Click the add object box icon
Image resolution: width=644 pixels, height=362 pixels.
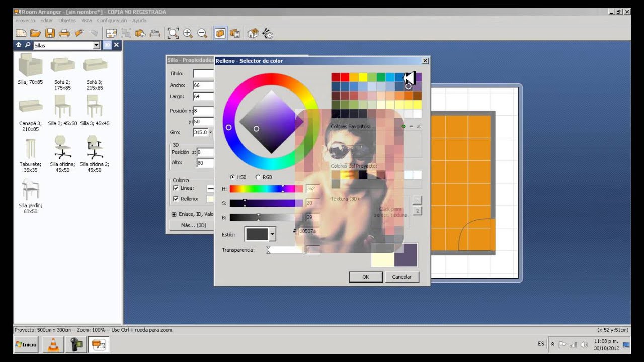(140, 33)
